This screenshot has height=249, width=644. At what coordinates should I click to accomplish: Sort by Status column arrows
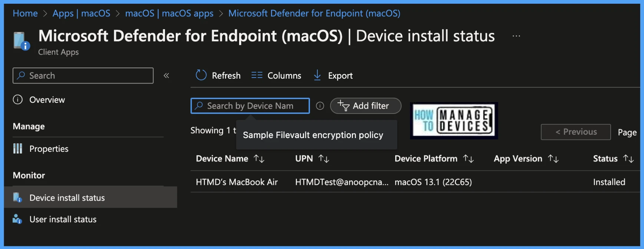[x=628, y=159]
